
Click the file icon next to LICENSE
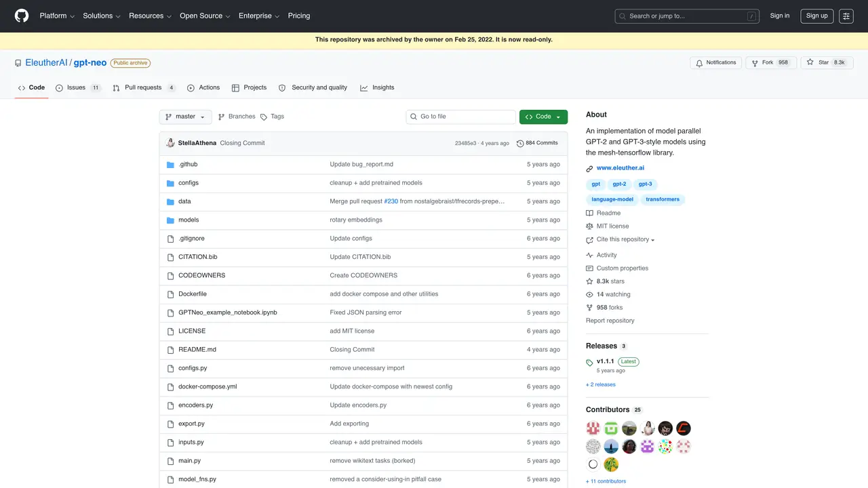(171, 331)
